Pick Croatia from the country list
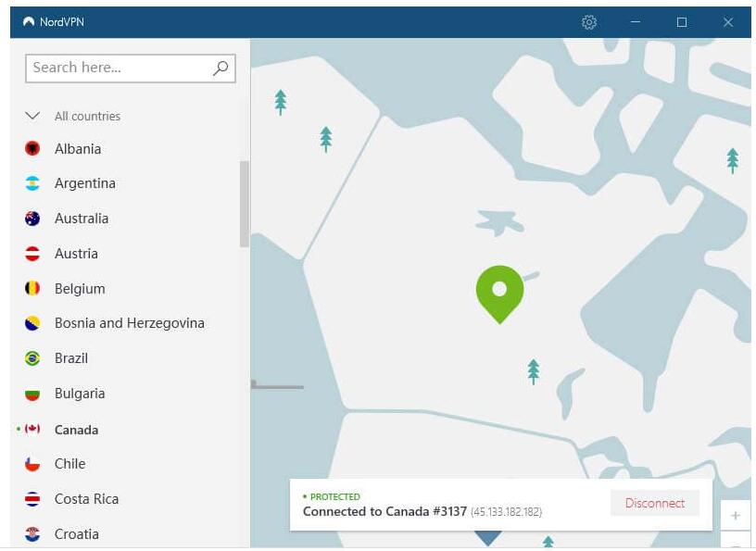Viewport: 756px width, 551px height. pyautogui.click(x=77, y=534)
